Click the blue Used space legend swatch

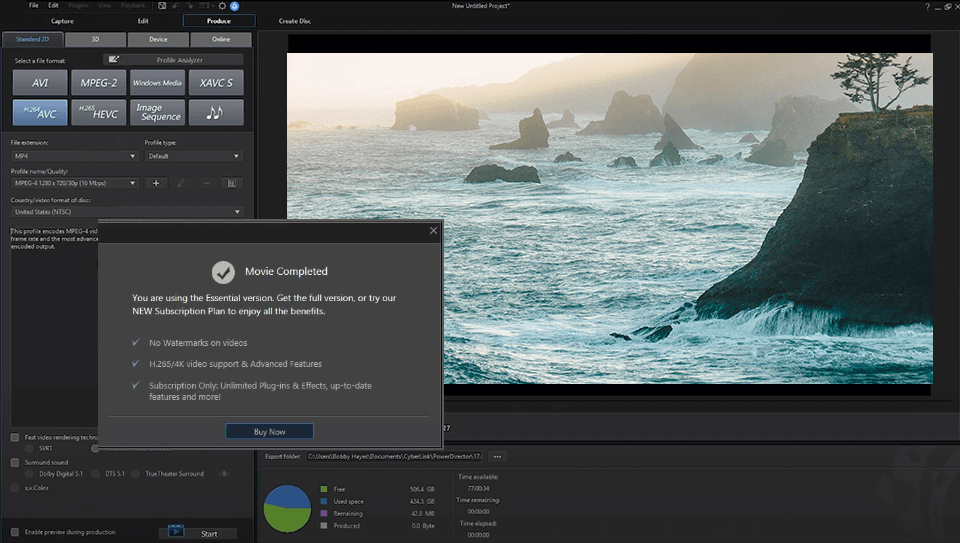click(x=324, y=501)
